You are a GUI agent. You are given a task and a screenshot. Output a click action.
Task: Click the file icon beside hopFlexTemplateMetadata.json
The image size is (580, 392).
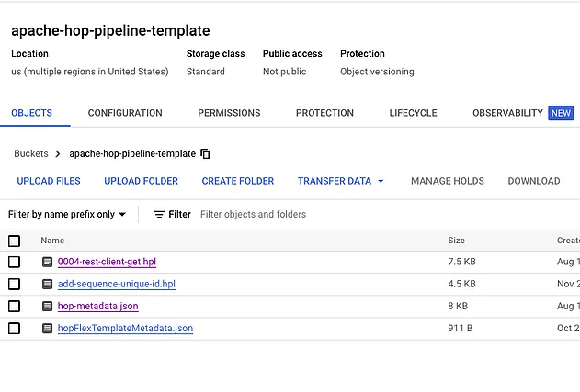(x=48, y=329)
